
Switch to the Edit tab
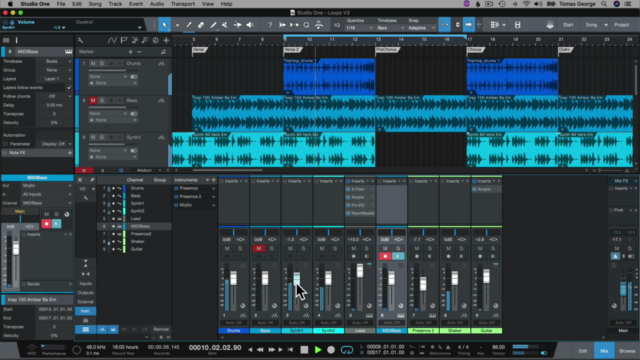(582, 351)
